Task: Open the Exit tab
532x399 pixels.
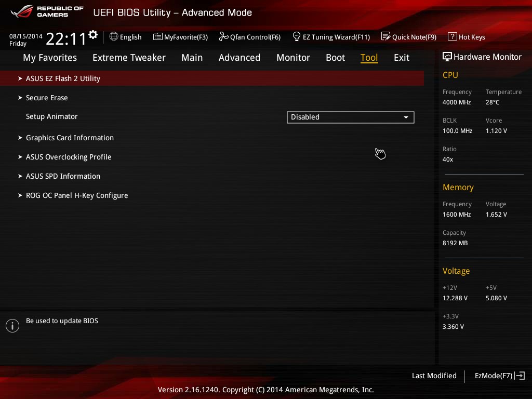Action: click(402, 58)
